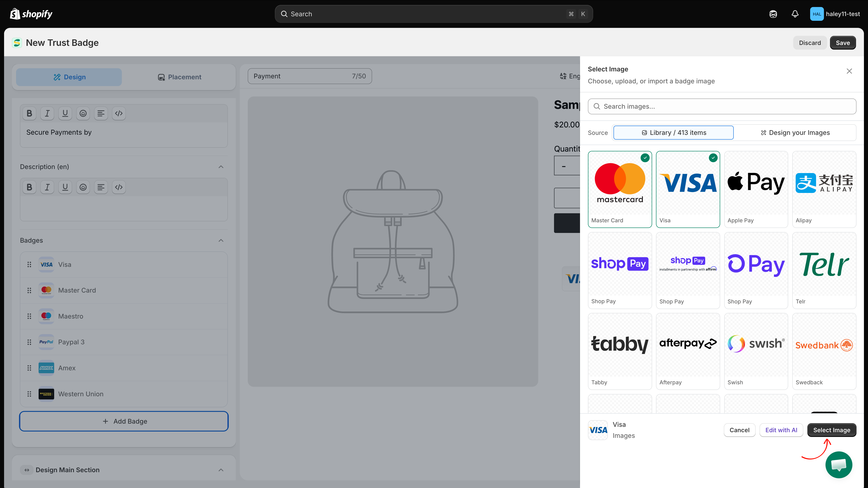Open emoji picker in the title editor
This screenshot has height=488, width=868.
pyautogui.click(x=83, y=113)
